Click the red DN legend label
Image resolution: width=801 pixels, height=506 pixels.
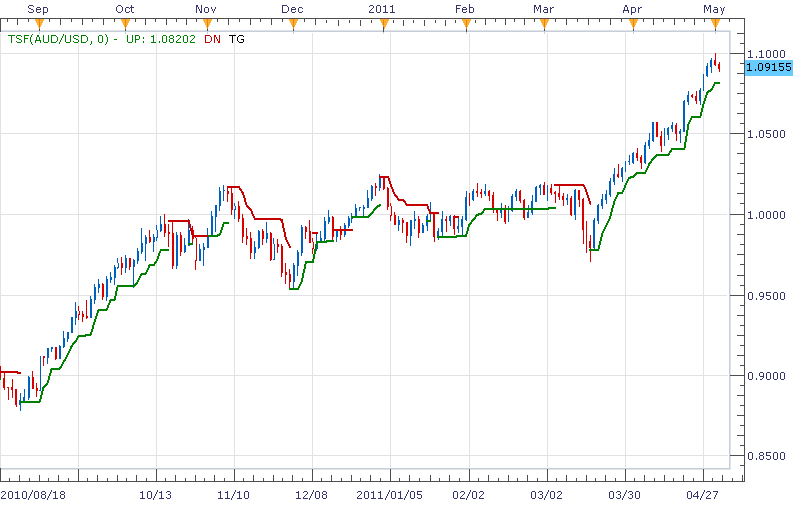[213, 39]
